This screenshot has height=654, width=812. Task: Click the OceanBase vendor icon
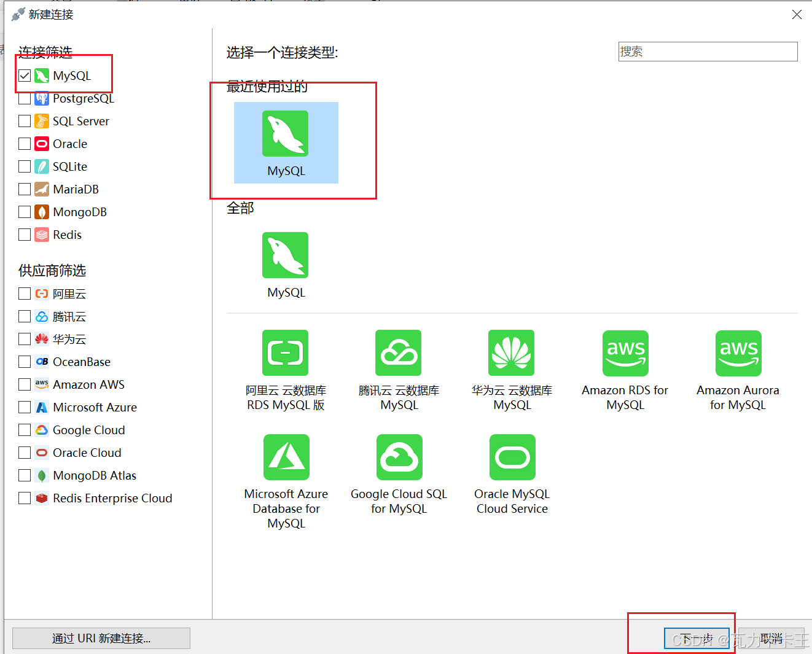pos(42,362)
